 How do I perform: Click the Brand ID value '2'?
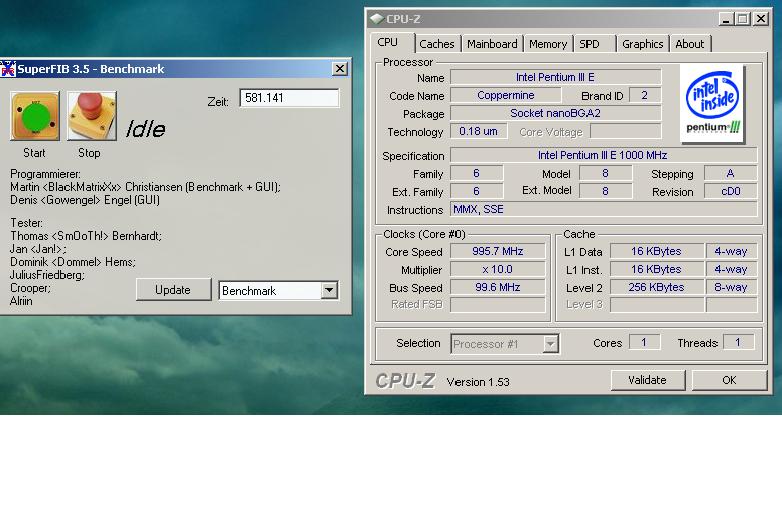pyautogui.click(x=645, y=95)
